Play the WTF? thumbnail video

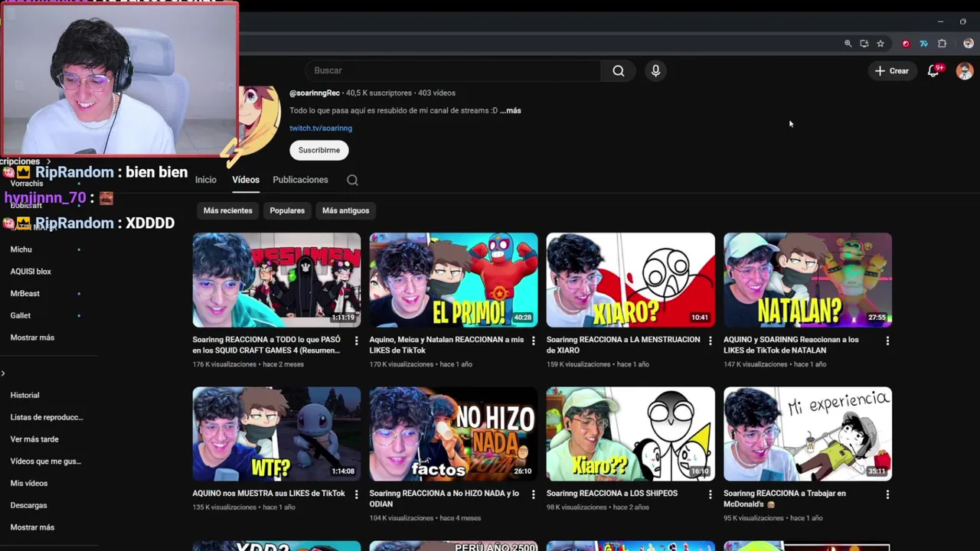pyautogui.click(x=276, y=434)
